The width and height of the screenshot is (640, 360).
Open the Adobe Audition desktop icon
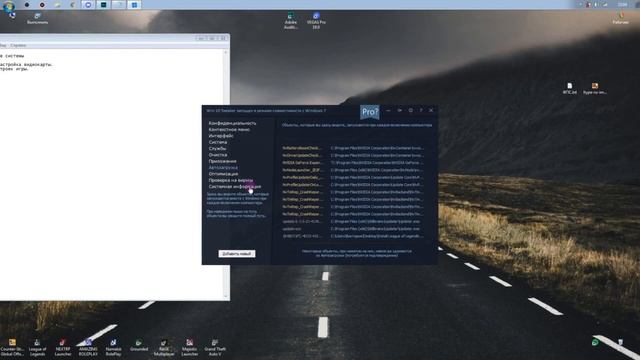[x=291, y=21]
